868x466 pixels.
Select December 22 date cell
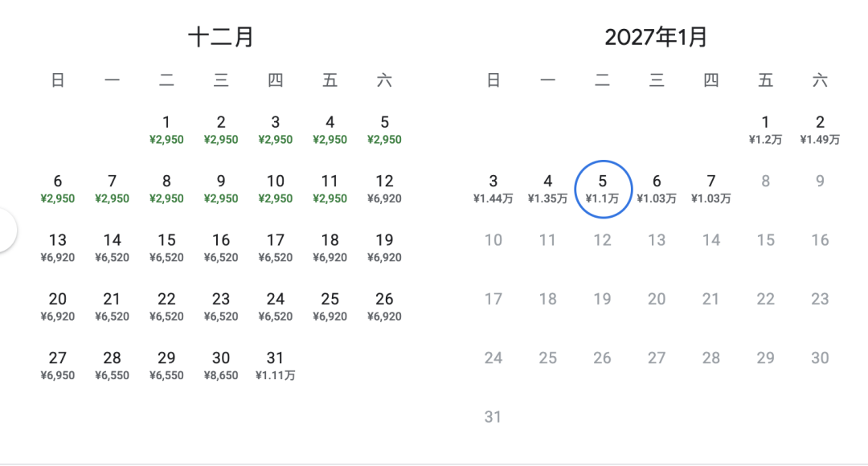tap(166, 306)
